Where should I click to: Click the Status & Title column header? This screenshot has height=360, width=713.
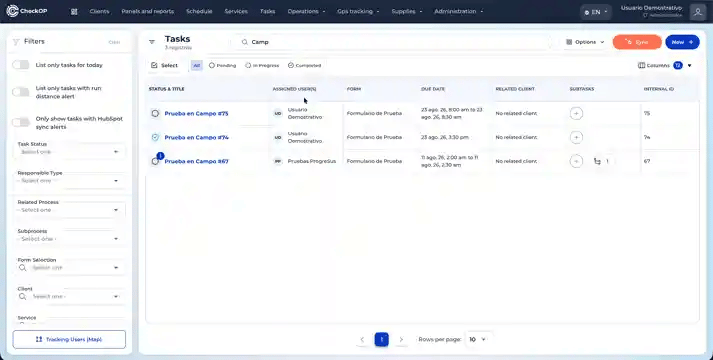(166, 89)
